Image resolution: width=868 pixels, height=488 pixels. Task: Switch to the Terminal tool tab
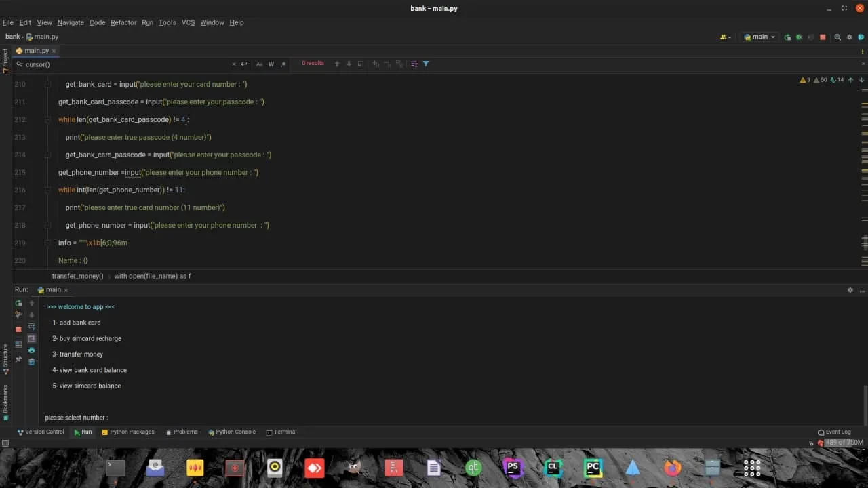click(x=281, y=432)
